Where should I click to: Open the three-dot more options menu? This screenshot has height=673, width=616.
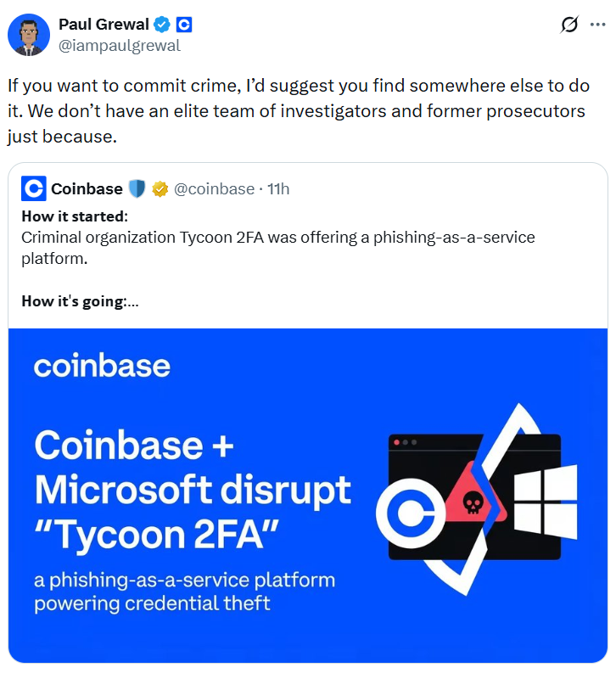click(597, 25)
